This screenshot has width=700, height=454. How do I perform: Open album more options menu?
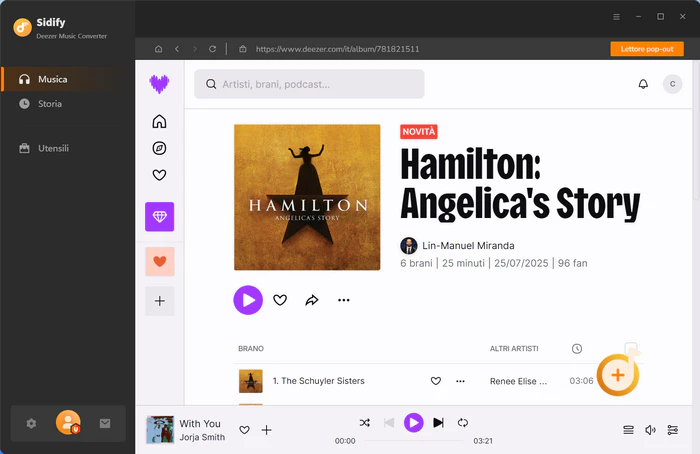pos(344,300)
